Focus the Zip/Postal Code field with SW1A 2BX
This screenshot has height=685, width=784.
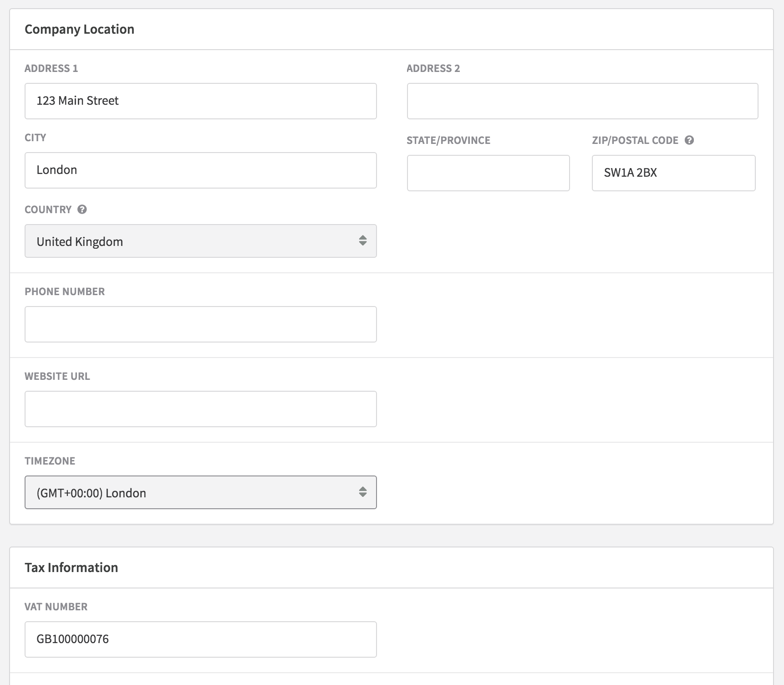coord(673,173)
